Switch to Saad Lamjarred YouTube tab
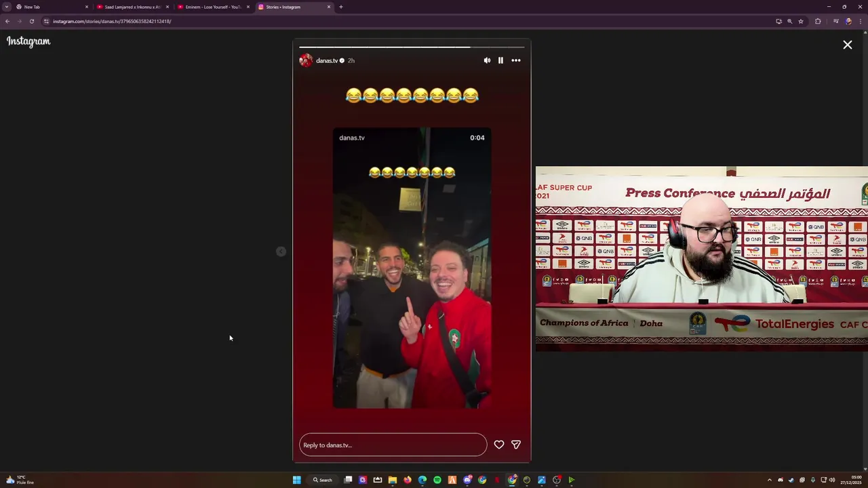The height and width of the screenshot is (488, 868). [132, 7]
